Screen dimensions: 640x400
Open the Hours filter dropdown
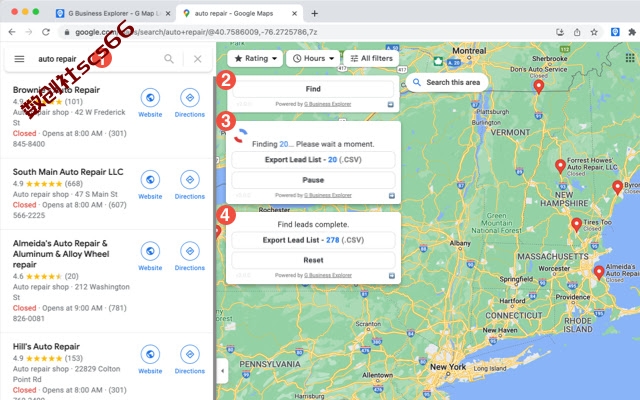tap(313, 58)
